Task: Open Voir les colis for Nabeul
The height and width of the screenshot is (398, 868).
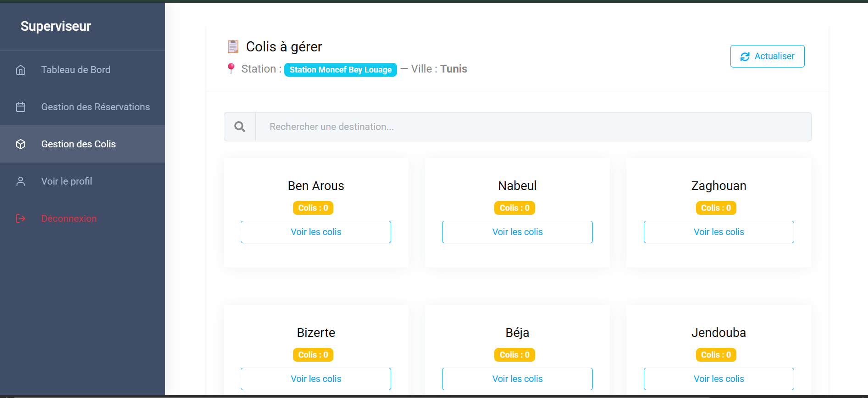Action: pyautogui.click(x=517, y=232)
